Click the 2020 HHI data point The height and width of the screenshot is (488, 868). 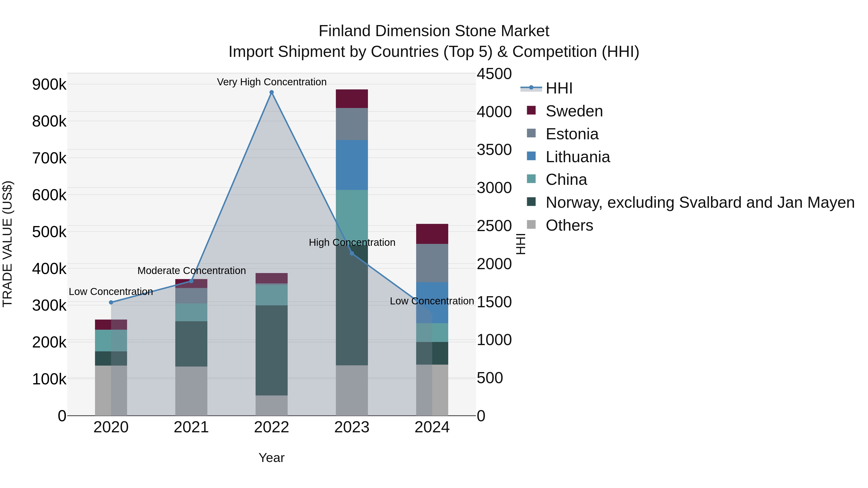(x=111, y=302)
